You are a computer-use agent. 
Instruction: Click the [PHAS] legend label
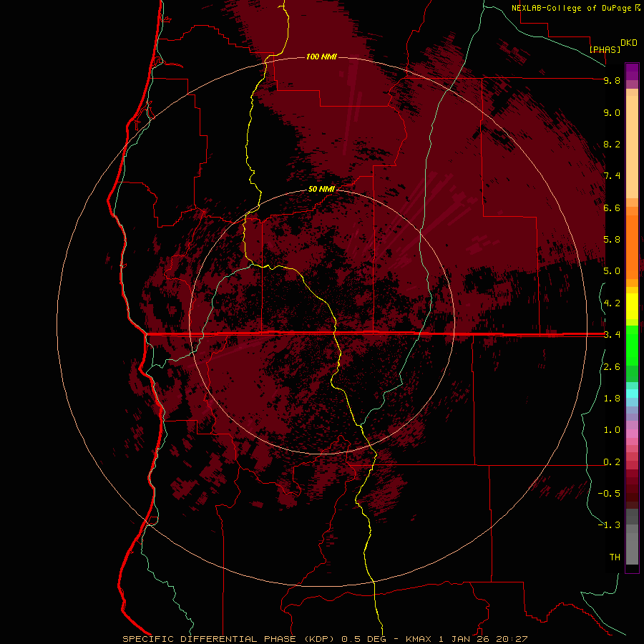click(605, 49)
